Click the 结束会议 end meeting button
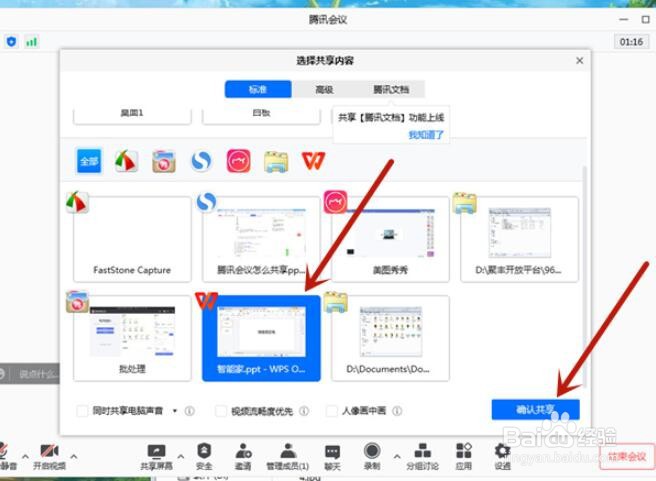 627,456
